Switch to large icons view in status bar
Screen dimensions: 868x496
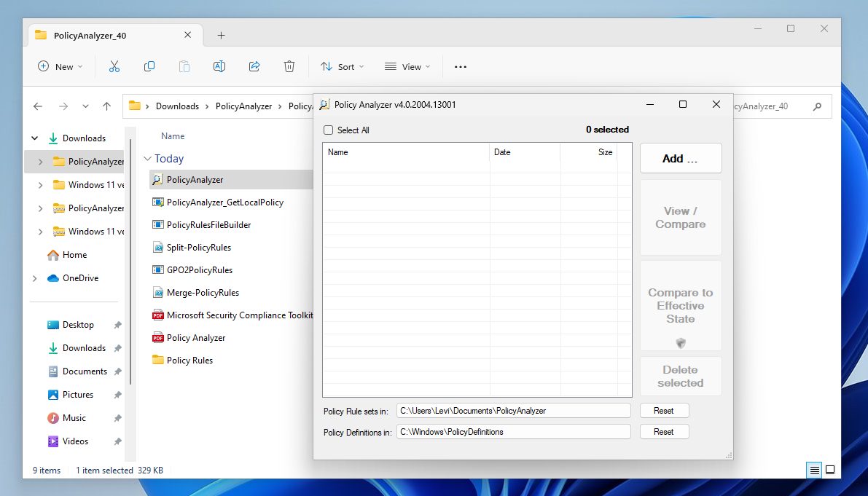[x=830, y=470]
